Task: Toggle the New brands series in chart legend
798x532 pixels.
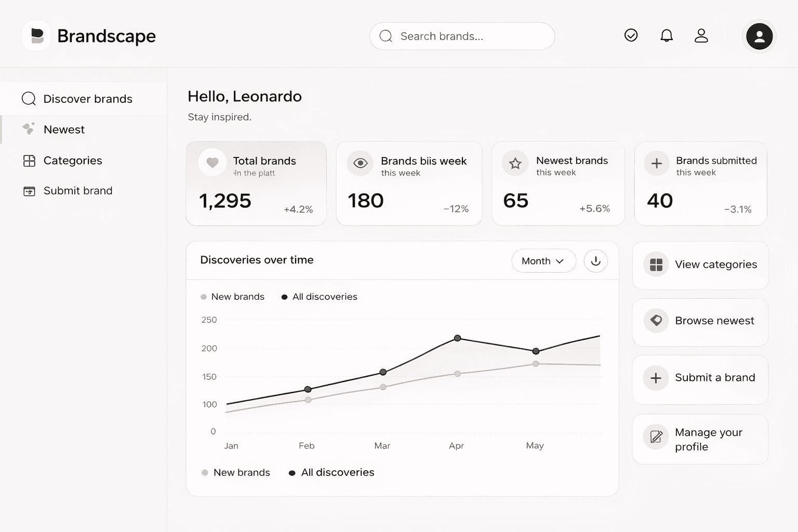Action: point(232,296)
